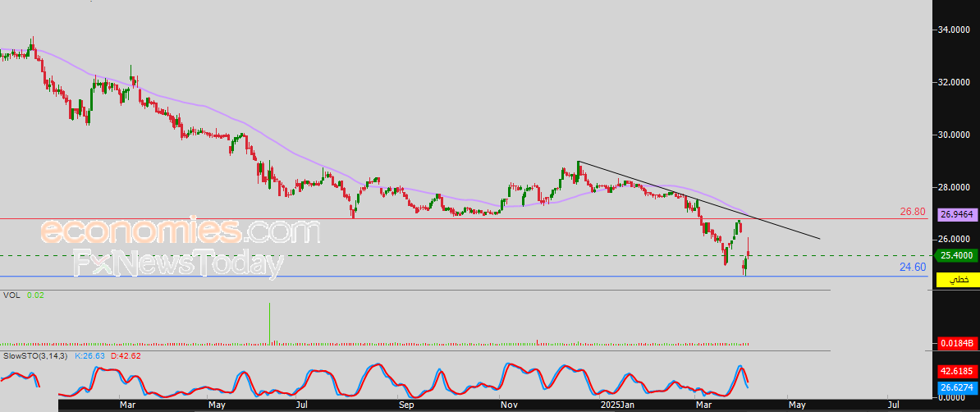Click the 26.80 resistance level label
This screenshot has width=980, height=412.
pos(913,212)
